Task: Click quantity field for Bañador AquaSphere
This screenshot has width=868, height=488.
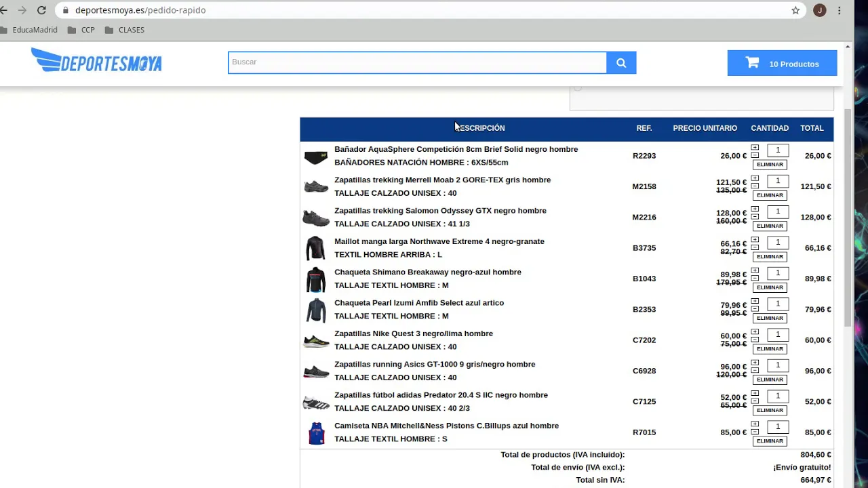Action: tap(778, 150)
